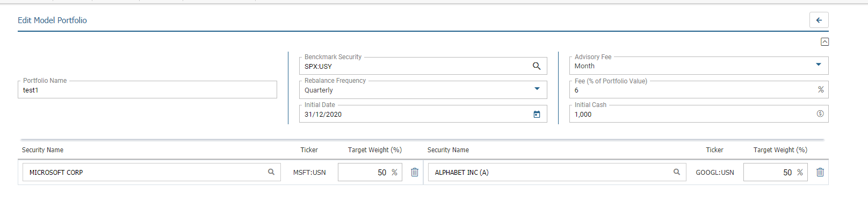Click the back arrow button
Image resolution: width=868 pixels, height=206 pixels.
(x=819, y=20)
